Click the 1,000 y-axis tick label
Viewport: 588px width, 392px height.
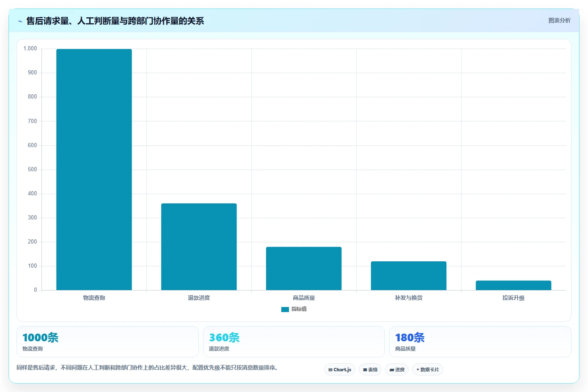tap(30, 49)
